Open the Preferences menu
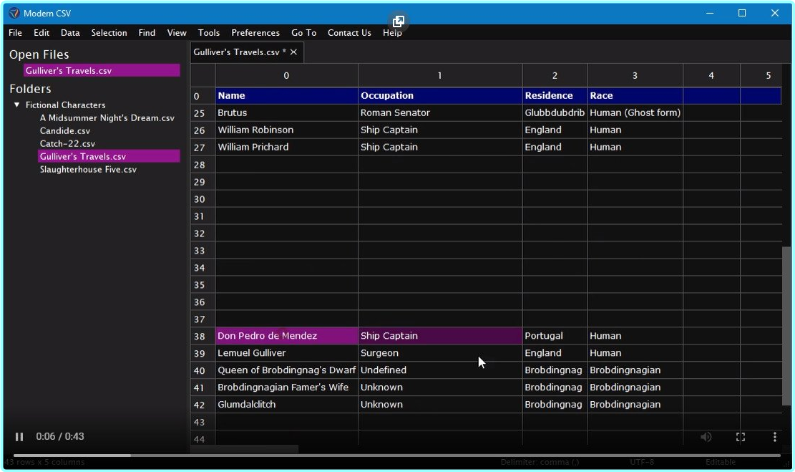The height and width of the screenshot is (472, 795). click(x=255, y=33)
